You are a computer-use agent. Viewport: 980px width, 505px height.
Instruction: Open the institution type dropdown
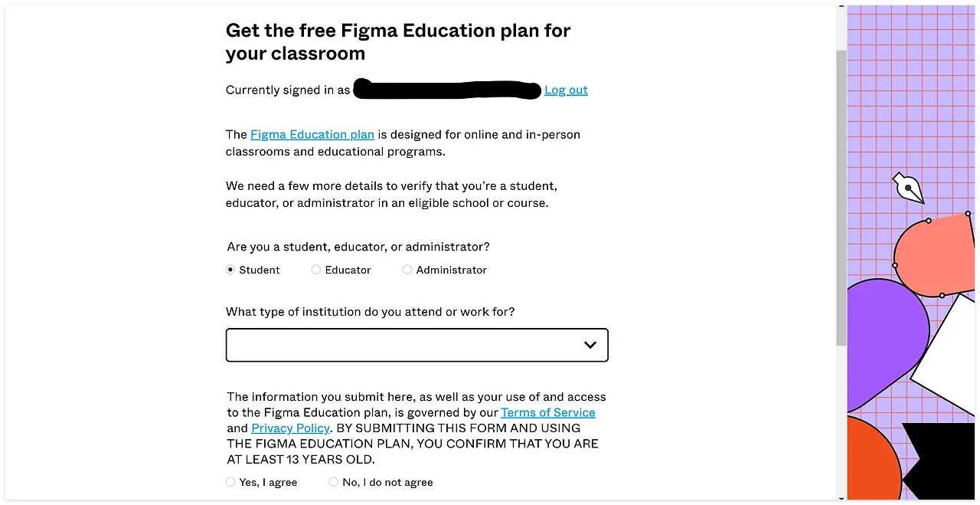point(417,345)
